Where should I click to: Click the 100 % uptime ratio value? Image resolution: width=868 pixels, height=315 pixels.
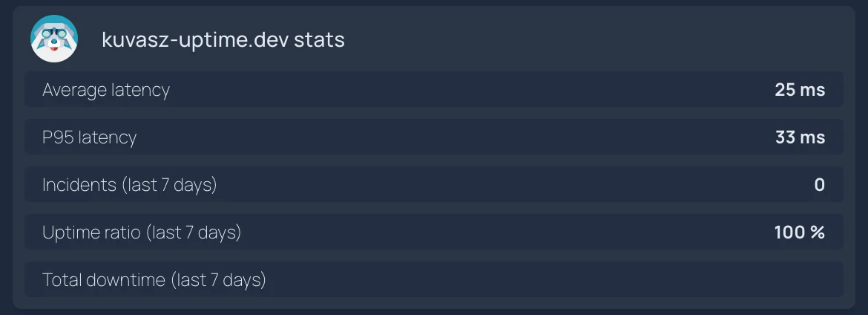pyautogui.click(x=800, y=233)
